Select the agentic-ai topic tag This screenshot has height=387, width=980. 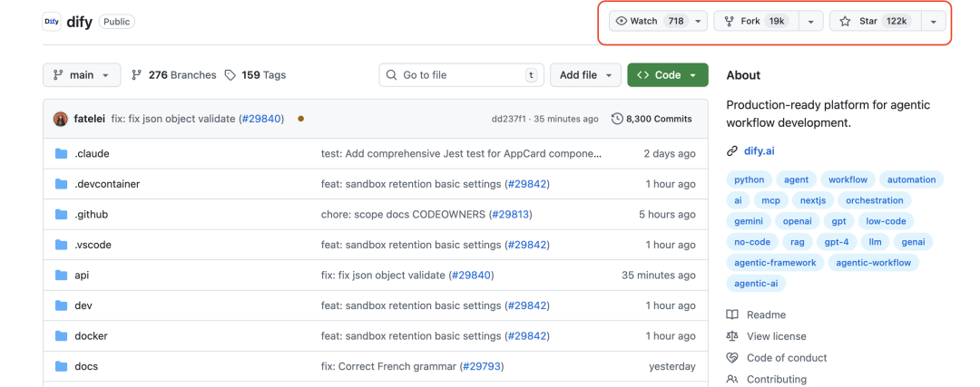(756, 284)
